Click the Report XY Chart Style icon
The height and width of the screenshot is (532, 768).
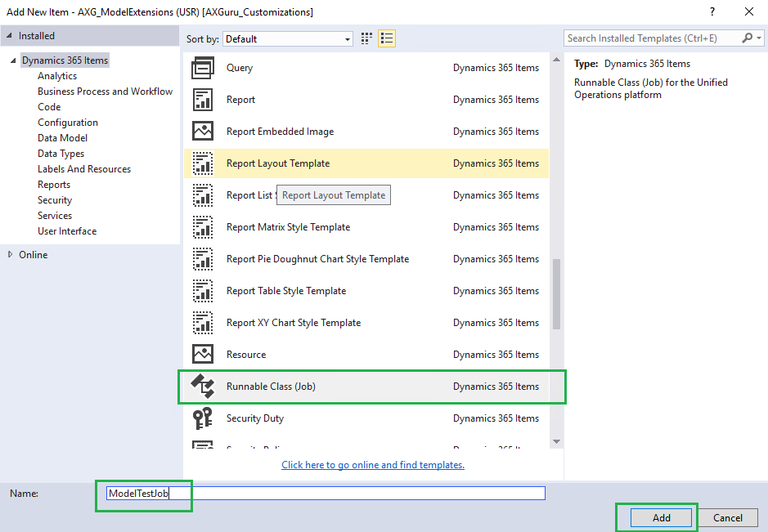(202, 322)
